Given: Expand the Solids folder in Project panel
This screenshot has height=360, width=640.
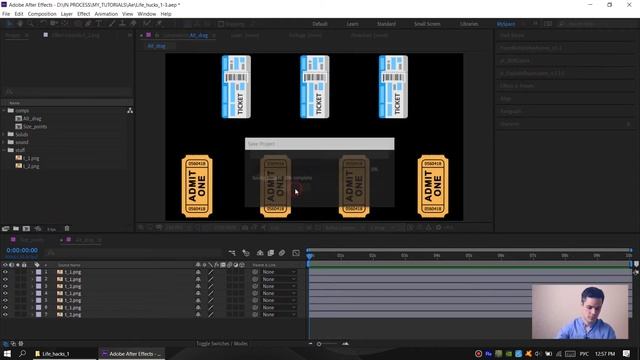Looking at the screenshot, I should [x=4, y=134].
